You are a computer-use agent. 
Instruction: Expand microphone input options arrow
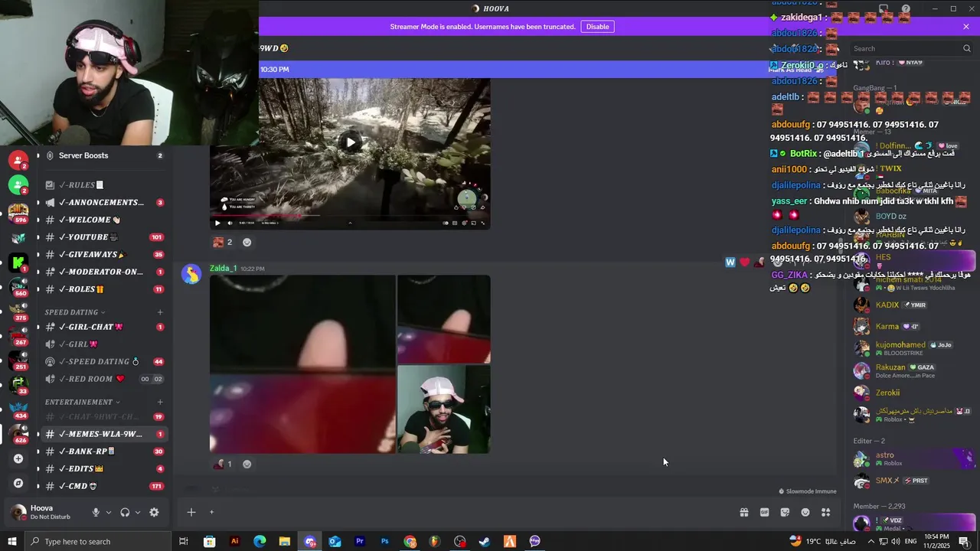109,512
